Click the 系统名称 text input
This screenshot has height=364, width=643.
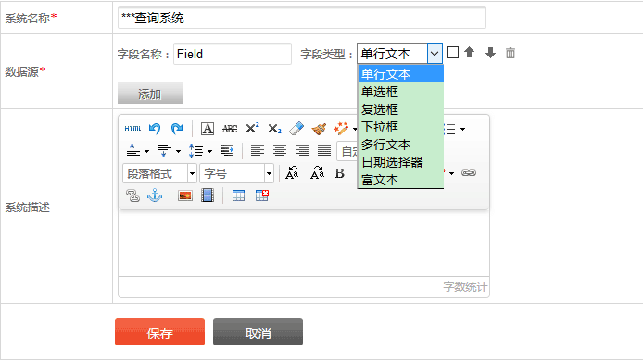pos(302,18)
